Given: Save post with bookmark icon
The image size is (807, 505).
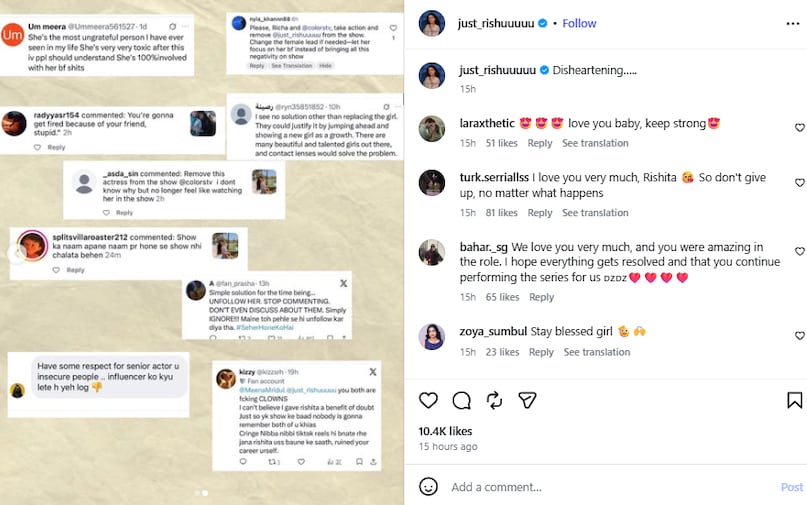Looking at the screenshot, I should click(794, 400).
